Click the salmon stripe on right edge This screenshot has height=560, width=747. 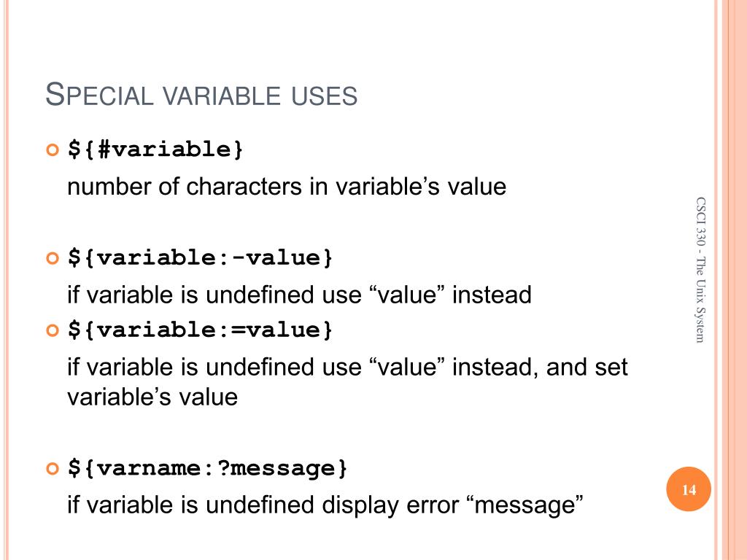(x=734, y=280)
